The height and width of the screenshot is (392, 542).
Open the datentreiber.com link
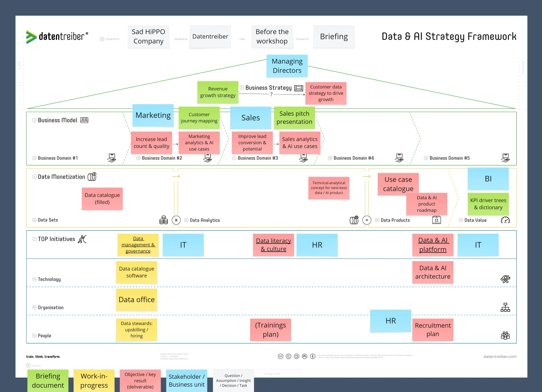(500, 356)
